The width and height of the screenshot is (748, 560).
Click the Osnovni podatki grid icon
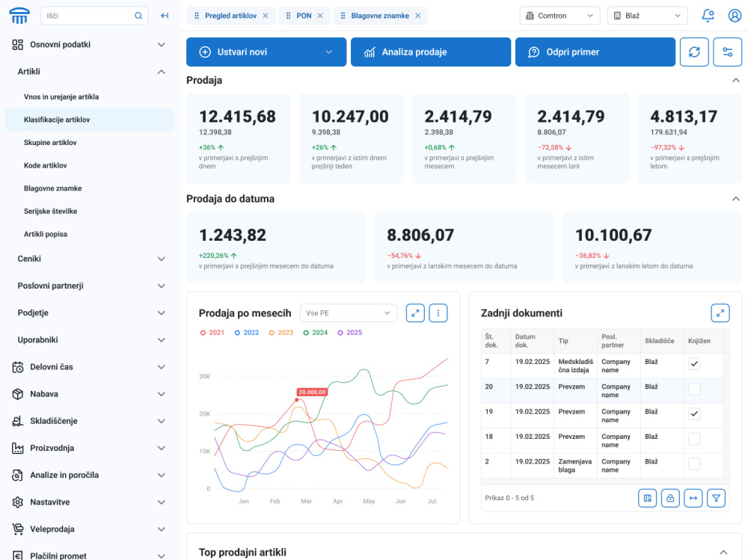click(18, 44)
